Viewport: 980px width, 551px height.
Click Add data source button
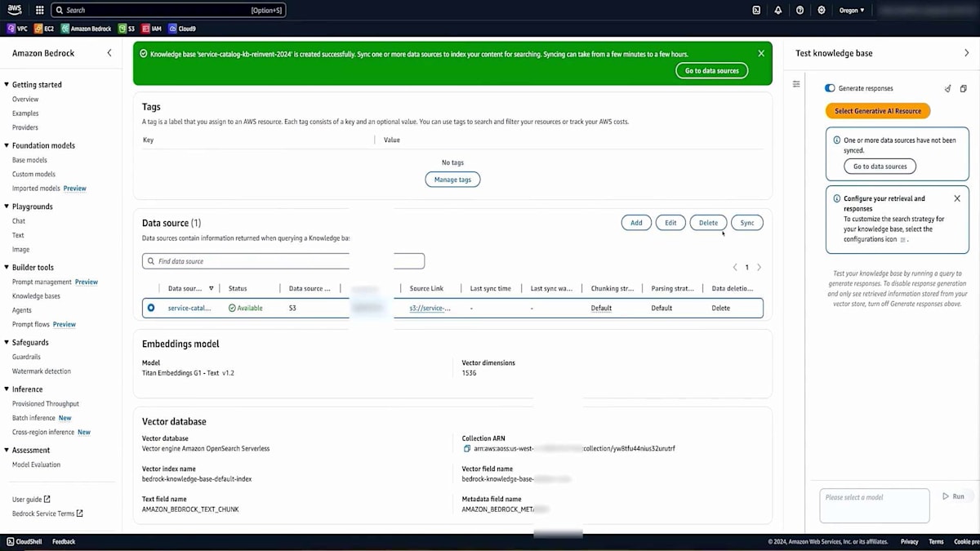pos(636,223)
